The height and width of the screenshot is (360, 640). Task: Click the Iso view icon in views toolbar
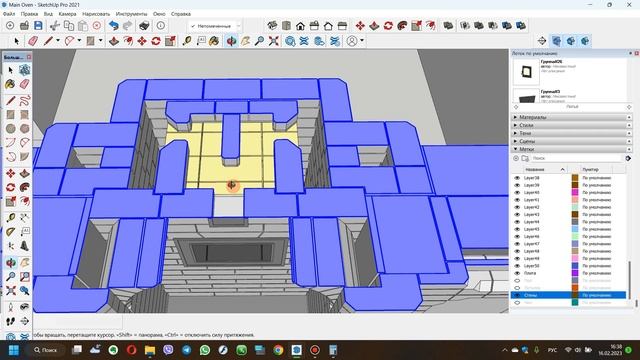[x=272, y=26]
